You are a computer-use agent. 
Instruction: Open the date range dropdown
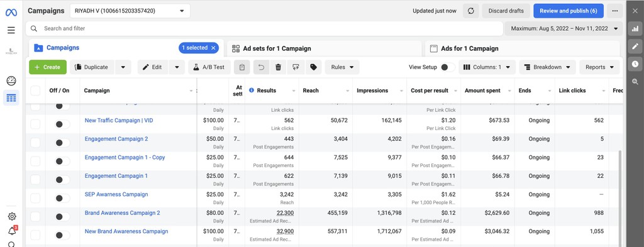pos(563,29)
